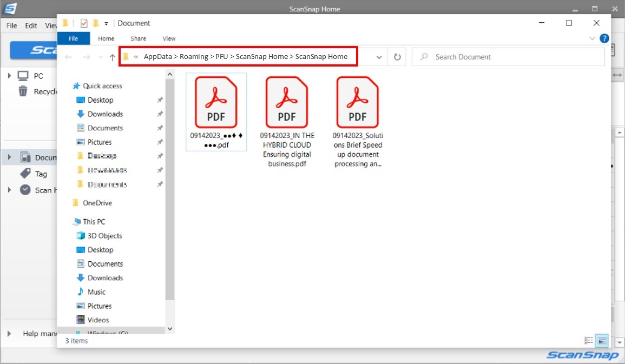Open Desktop under This PC
Viewport: 625px width, 364px height.
(100, 250)
